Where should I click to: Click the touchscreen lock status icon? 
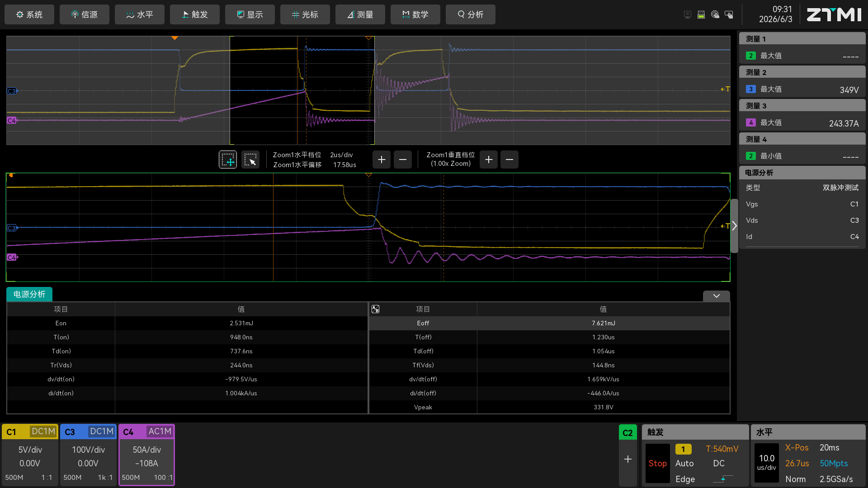pos(729,15)
